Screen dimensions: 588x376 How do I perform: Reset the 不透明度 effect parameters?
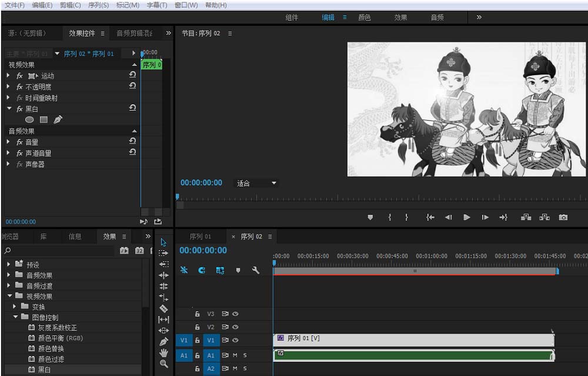(132, 86)
